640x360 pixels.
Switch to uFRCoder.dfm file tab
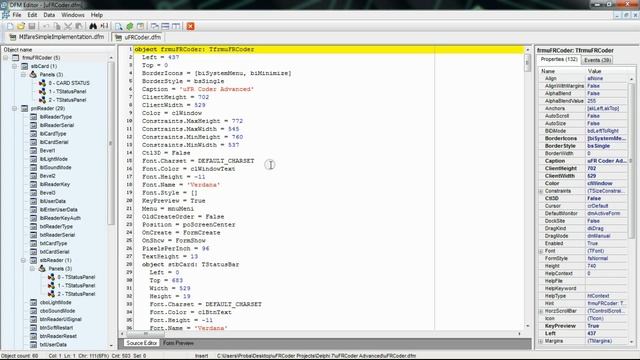(x=138, y=37)
